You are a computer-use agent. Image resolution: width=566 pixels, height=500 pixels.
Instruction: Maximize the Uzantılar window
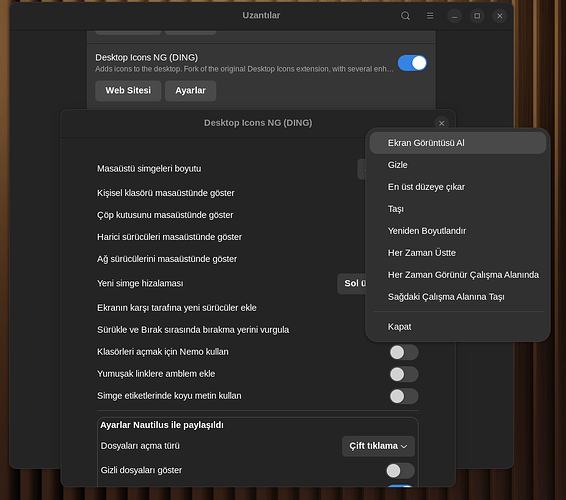click(x=477, y=16)
